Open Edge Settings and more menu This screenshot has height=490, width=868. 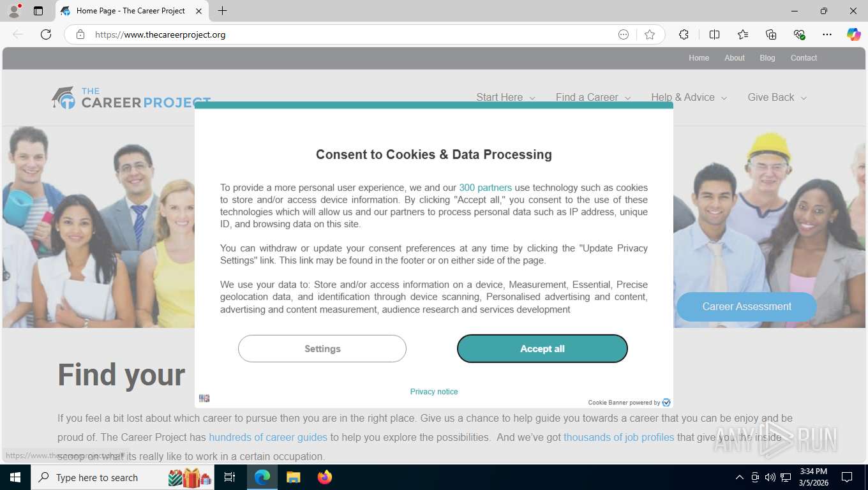827,34
